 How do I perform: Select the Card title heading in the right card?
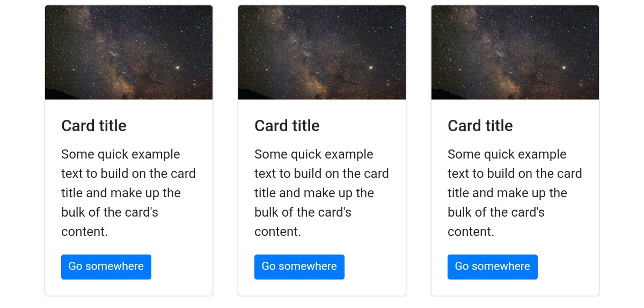point(480,126)
